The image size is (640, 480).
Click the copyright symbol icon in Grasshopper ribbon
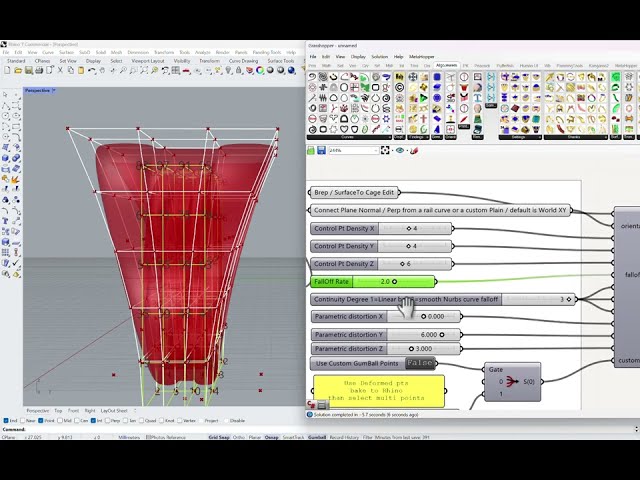(399, 87)
